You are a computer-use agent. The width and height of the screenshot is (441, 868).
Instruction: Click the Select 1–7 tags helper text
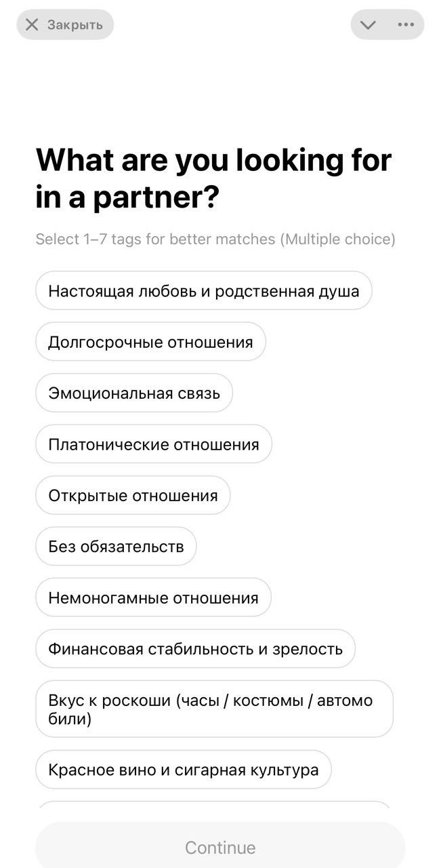click(x=215, y=239)
